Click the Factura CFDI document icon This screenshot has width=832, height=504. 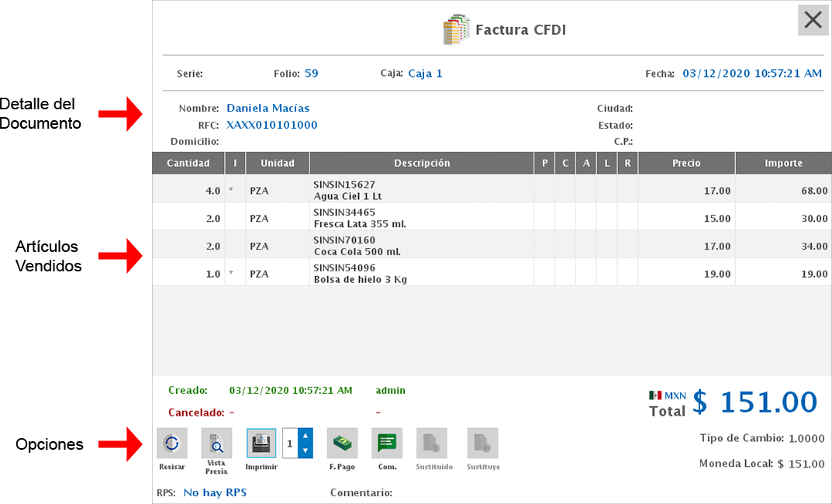(456, 30)
